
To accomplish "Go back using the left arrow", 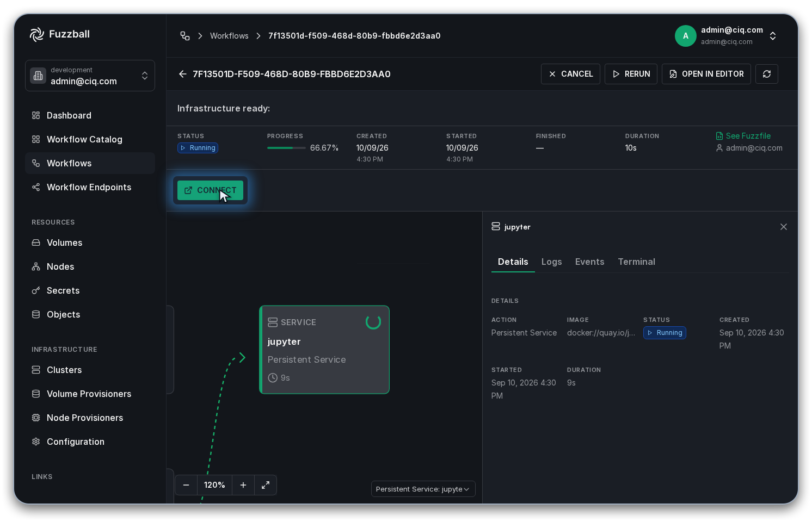I will pyautogui.click(x=183, y=74).
